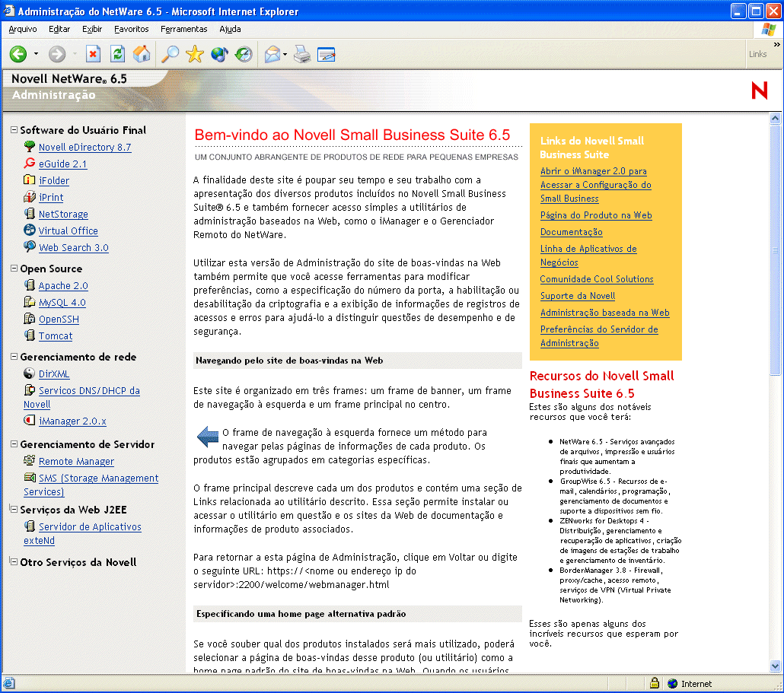The height and width of the screenshot is (693, 784).
Task: Click the NetStorage icon
Action: click(30, 213)
